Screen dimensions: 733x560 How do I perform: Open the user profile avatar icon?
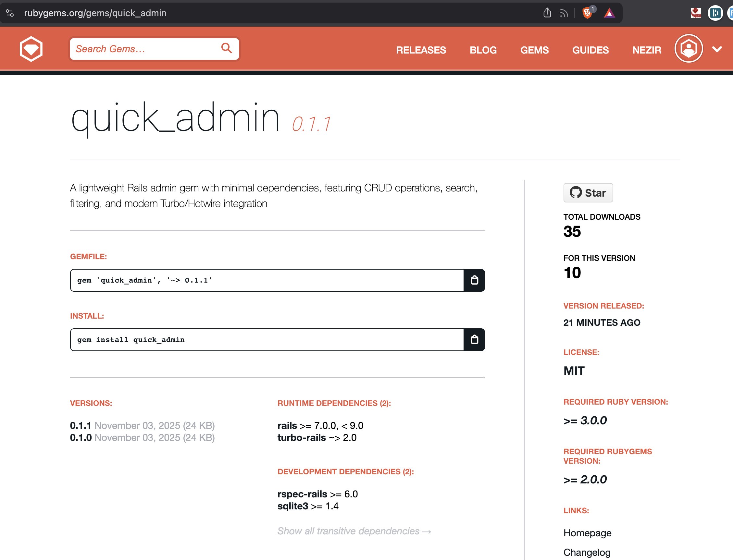coord(689,49)
